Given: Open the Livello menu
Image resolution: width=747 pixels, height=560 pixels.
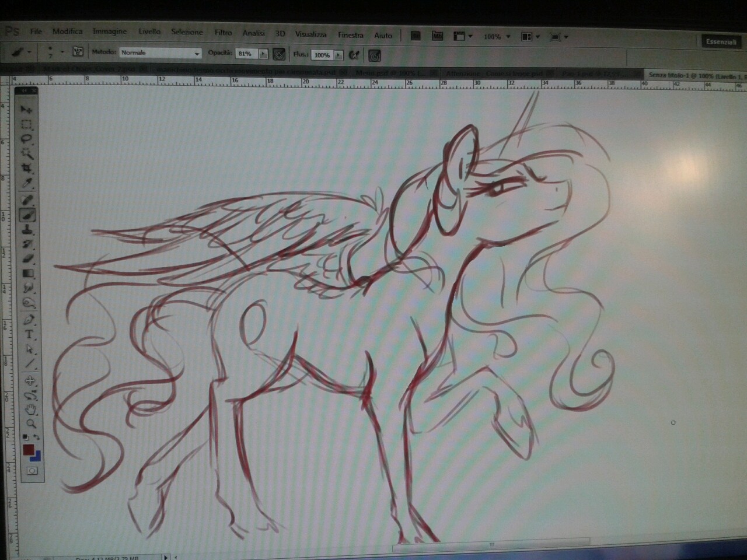Looking at the screenshot, I should pos(149,32).
